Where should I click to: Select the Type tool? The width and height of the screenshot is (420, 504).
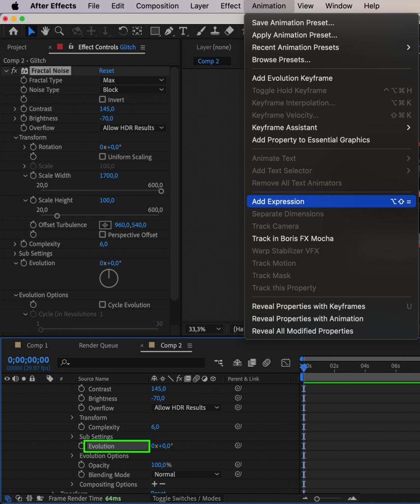[x=183, y=31]
